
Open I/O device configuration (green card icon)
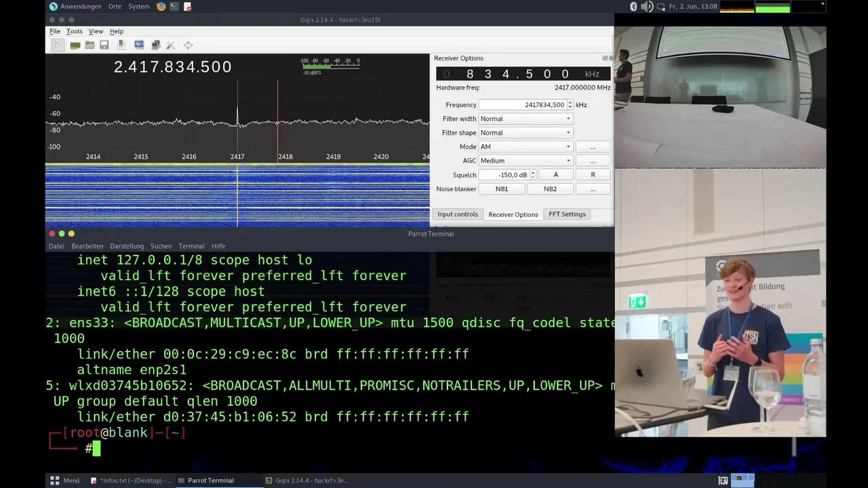click(x=75, y=45)
